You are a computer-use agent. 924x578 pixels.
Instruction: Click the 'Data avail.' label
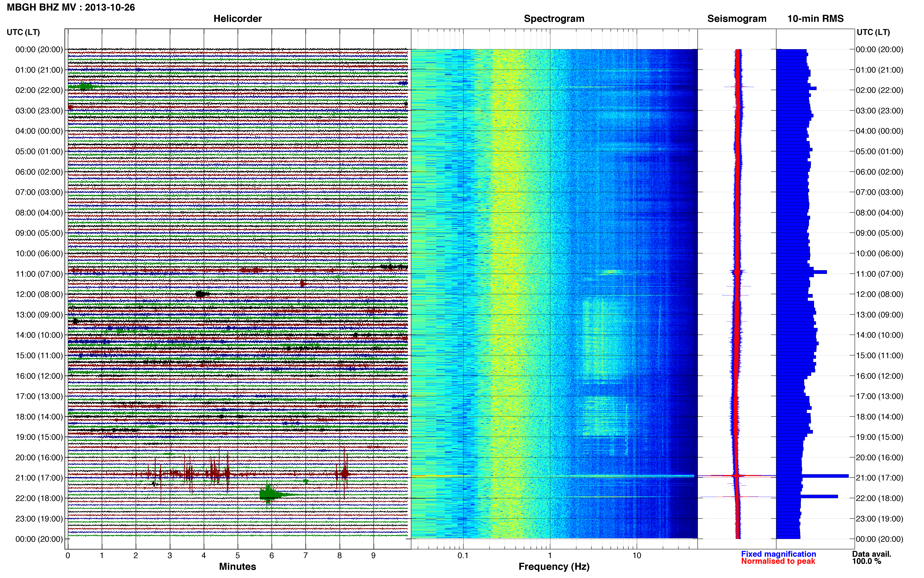(x=872, y=554)
